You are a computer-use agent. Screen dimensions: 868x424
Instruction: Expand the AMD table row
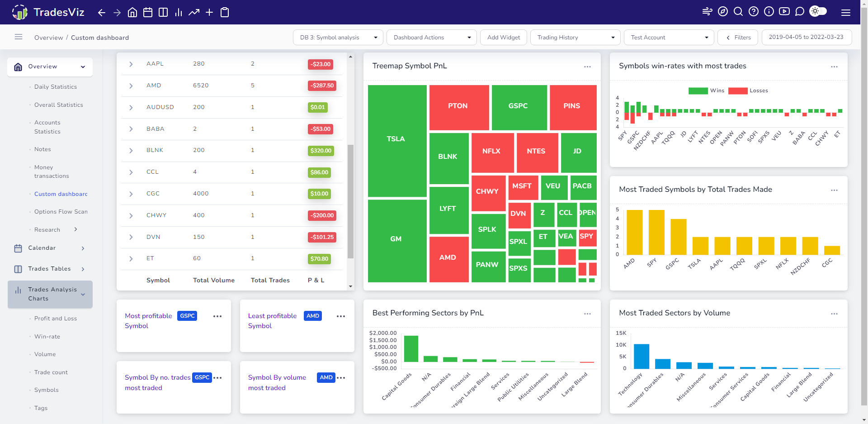[x=131, y=86]
